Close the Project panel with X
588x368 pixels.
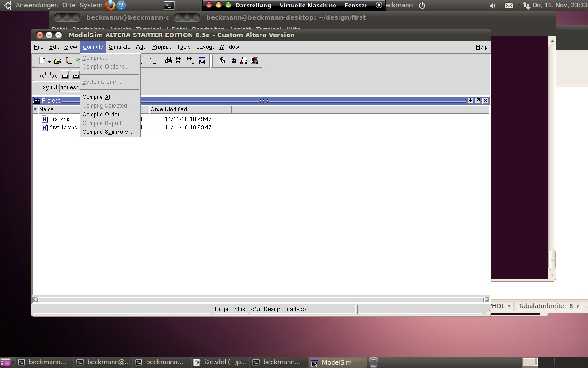click(486, 100)
